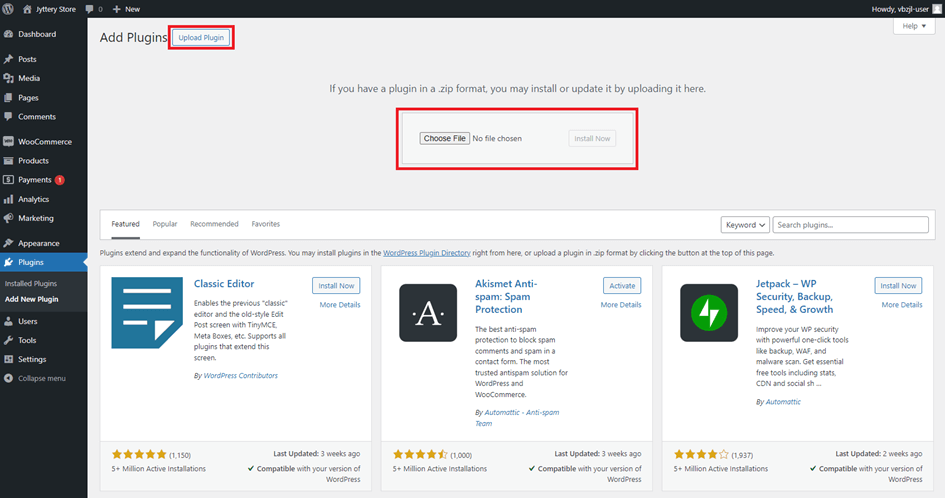Open the WordPress Plugin Directory link
Screen dimensions: 945x498
[x=427, y=253]
